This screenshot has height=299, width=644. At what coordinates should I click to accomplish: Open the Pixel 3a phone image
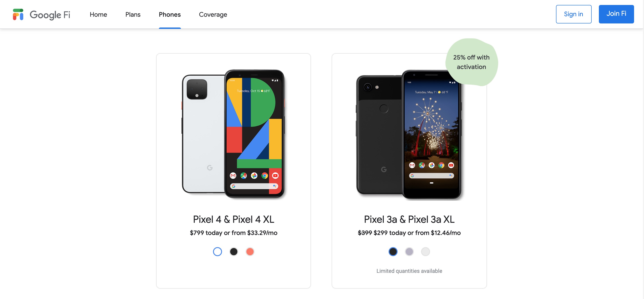[409, 134]
